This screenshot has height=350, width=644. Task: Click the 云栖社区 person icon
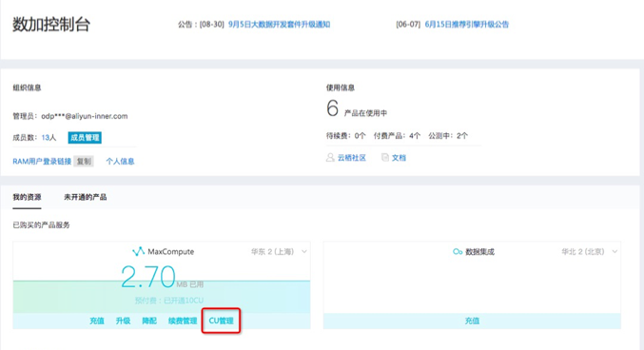tap(330, 158)
